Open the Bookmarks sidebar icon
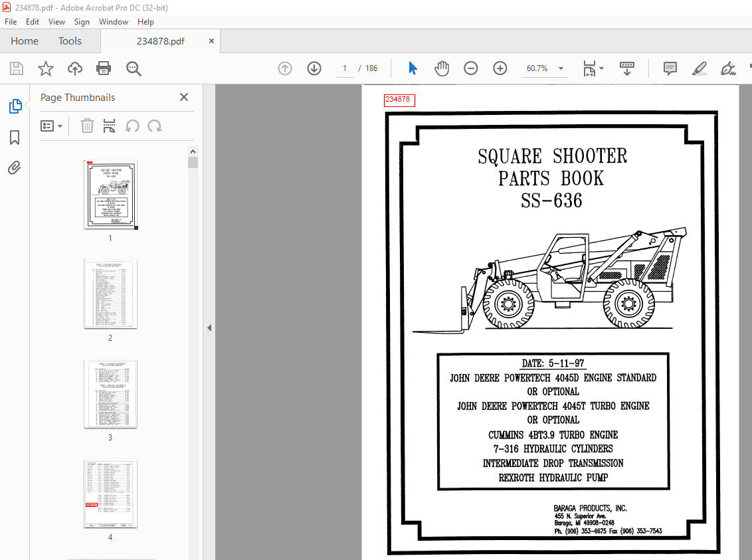The width and height of the screenshot is (752, 560). click(15, 138)
